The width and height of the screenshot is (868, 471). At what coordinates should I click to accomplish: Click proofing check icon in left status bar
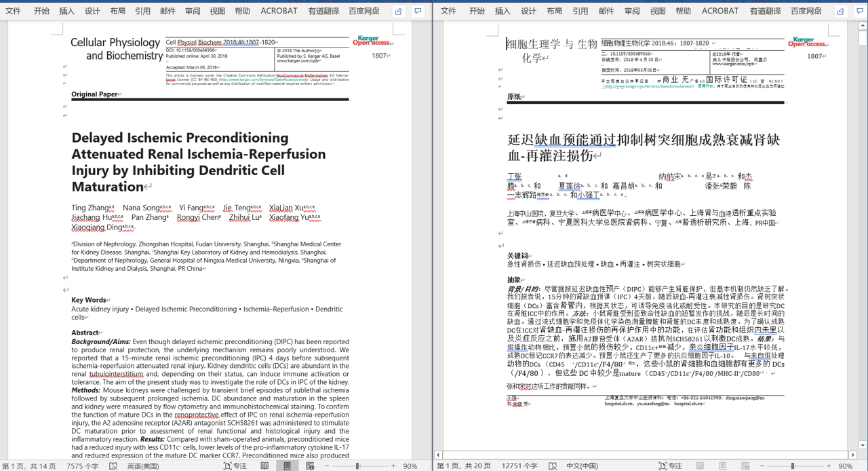[x=114, y=466]
